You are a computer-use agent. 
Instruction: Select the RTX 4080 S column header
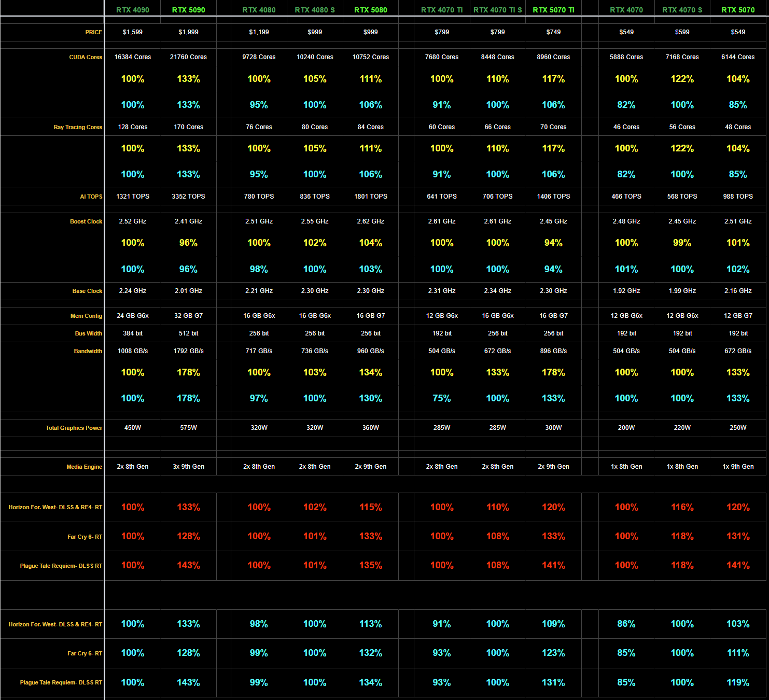point(315,10)
